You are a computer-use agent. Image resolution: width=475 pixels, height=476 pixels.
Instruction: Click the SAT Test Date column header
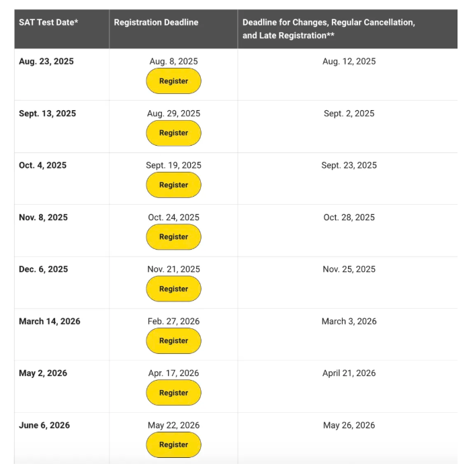coord(48,23)
